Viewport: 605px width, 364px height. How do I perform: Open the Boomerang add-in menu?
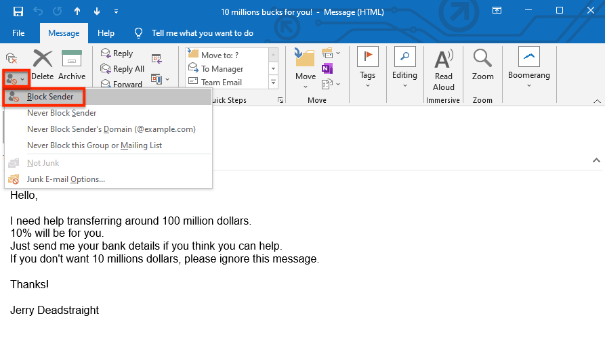[529, 68]
